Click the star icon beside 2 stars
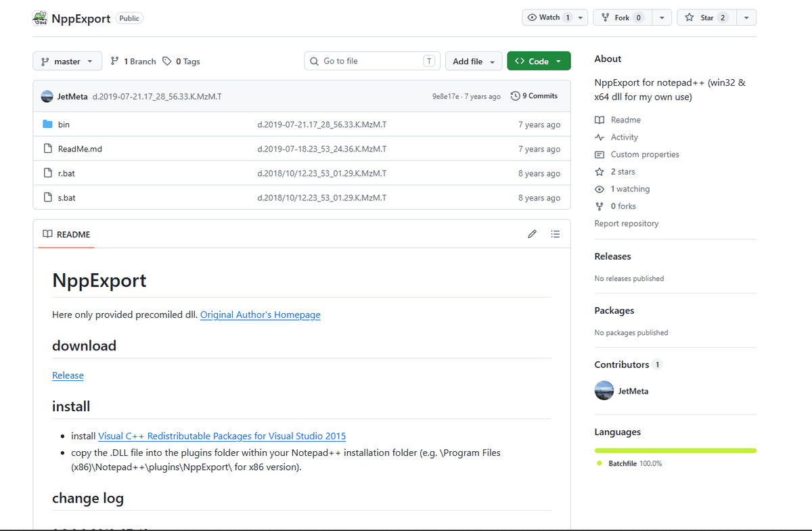Image resolution: width=812 pixels, height=531 pixels. (599, 172)
